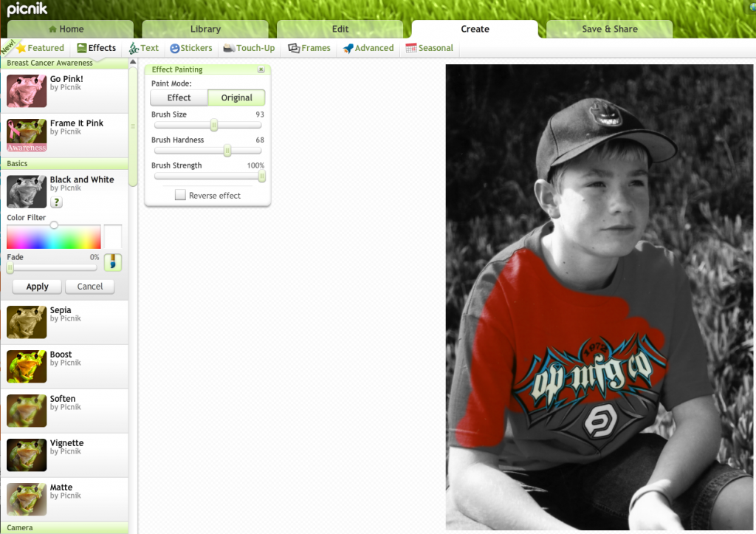Open the Stickers section

tap(191, 48)
